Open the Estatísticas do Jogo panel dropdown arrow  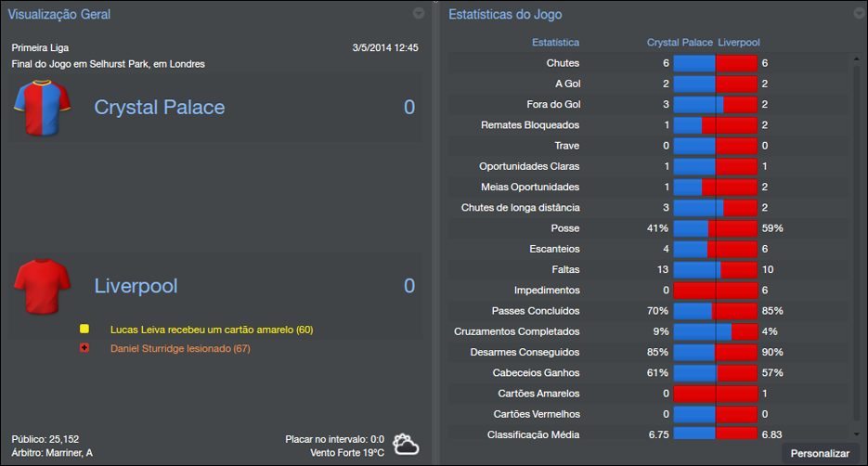point(859,13)
